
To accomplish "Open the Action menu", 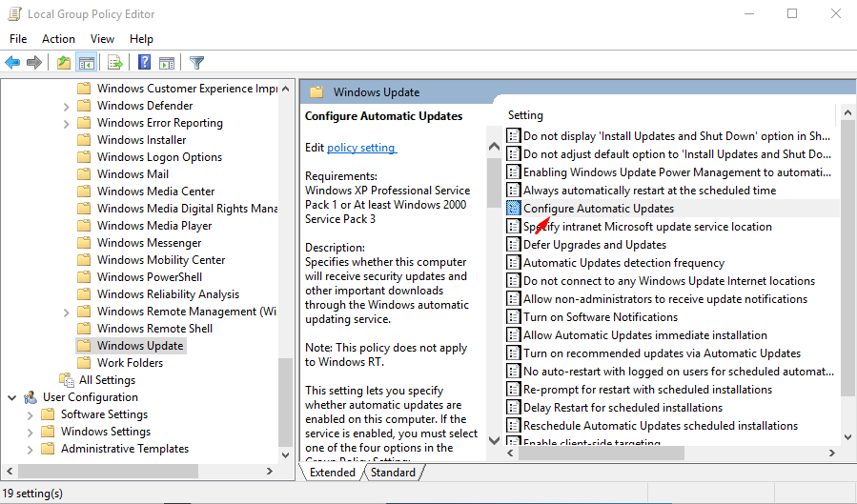I will coord(58,39).
